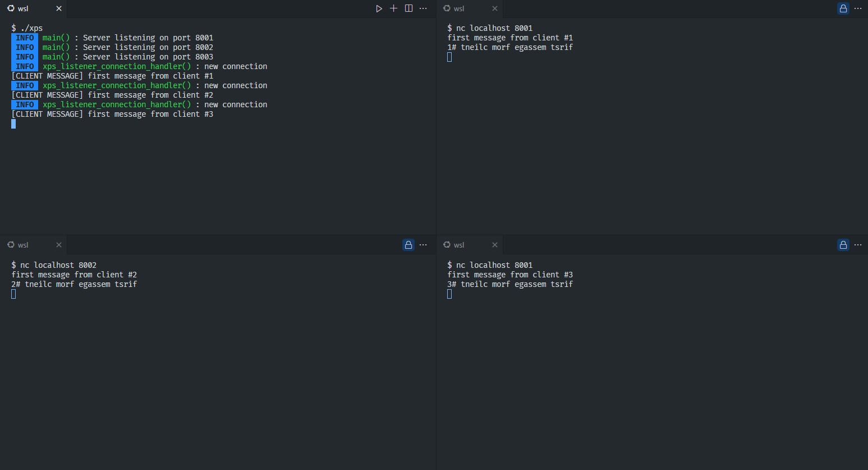Toggle the group lock in the client #2 pane
868x470 pixels.
(408, 245)
